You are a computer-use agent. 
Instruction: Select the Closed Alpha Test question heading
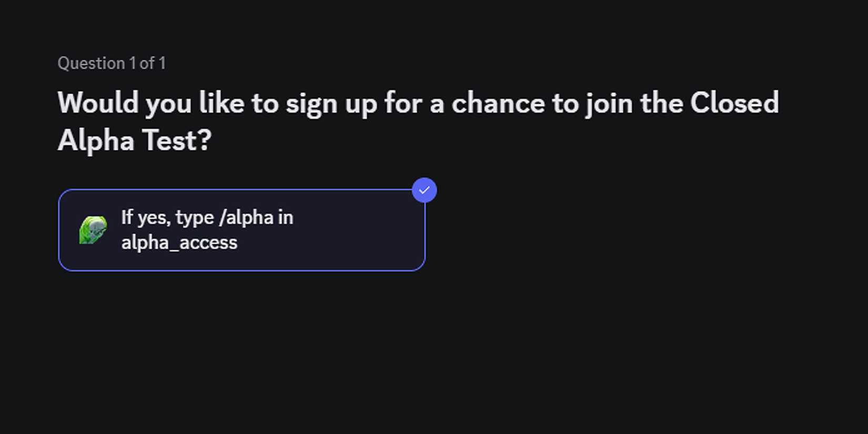tap(418, 121)
